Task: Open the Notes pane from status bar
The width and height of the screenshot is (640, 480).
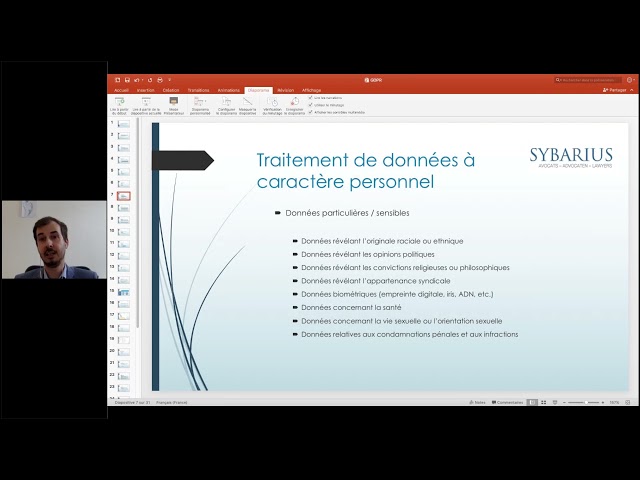Action: (478, 402)
